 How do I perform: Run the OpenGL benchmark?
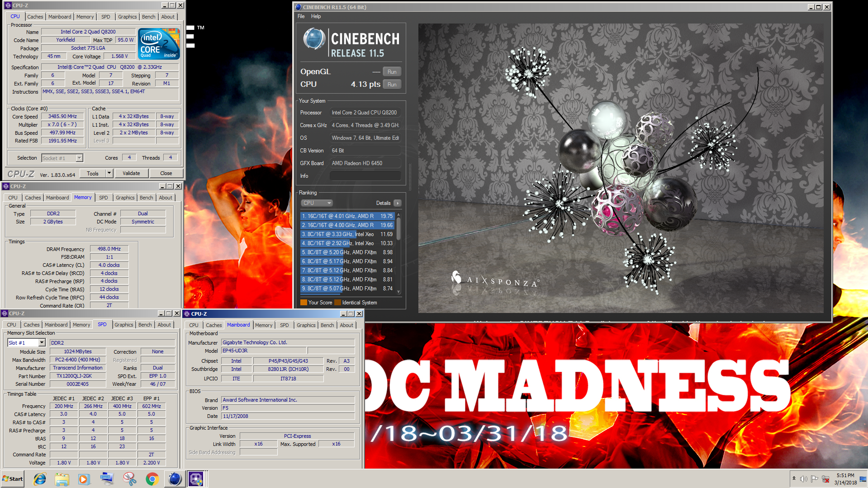(392, 72)
